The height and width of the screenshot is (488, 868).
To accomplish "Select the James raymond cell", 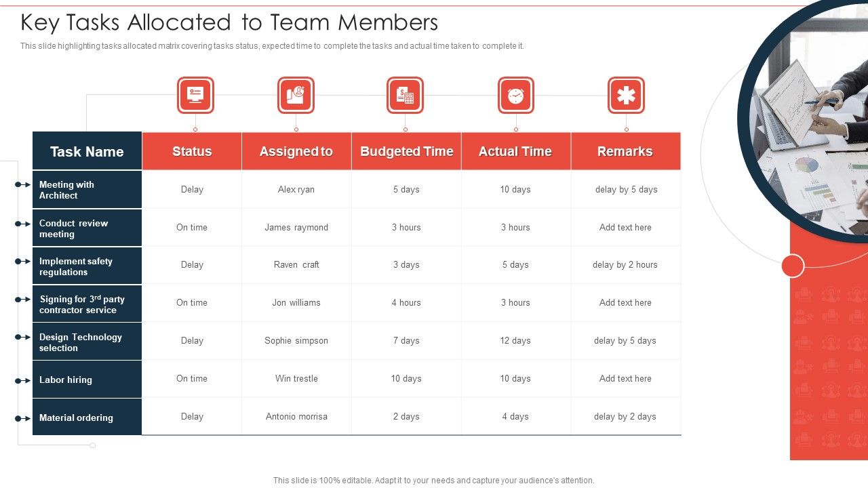I will click(296, 228).
